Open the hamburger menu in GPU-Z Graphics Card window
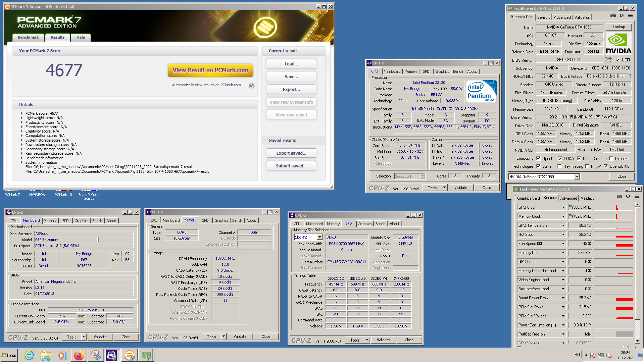This screenshot has width=644, height=362. click(x=631, y=15)
